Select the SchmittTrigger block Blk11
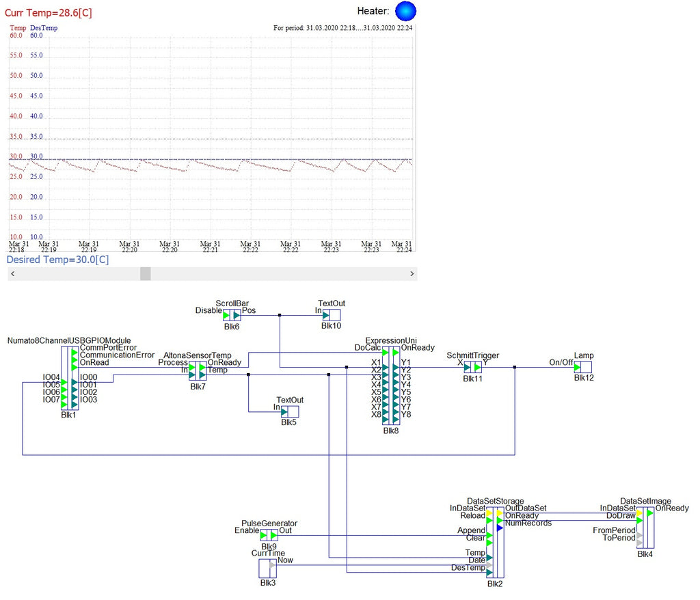 [472, 367]
